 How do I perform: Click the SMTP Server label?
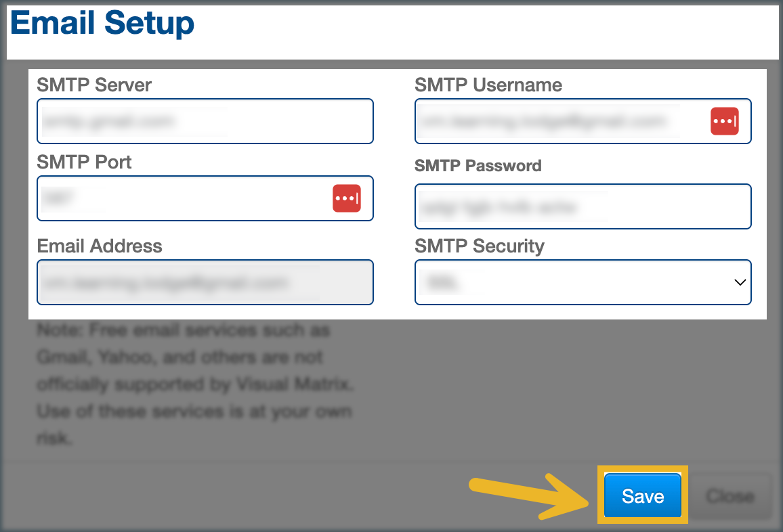click(94, 85)
